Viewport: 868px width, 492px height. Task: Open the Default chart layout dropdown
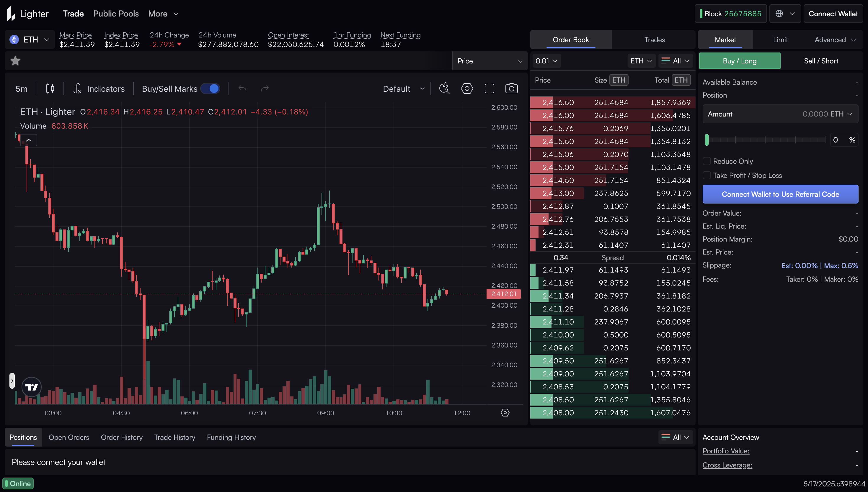point(403,88)
